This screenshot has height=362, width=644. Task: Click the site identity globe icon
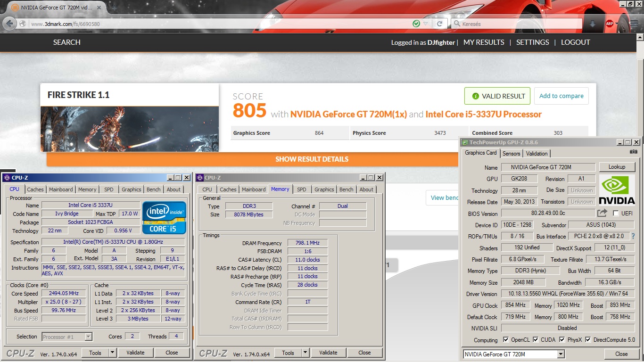point(22,24)
